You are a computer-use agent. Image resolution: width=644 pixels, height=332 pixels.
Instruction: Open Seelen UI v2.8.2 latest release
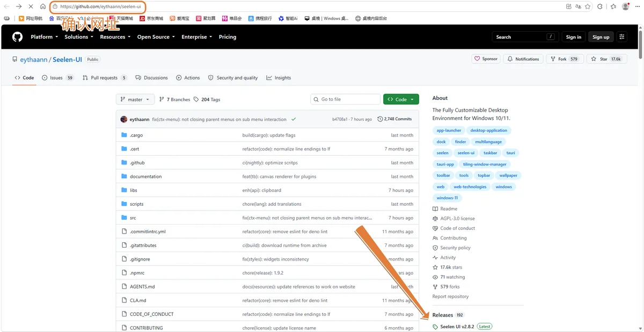click(x=457, y=327)
